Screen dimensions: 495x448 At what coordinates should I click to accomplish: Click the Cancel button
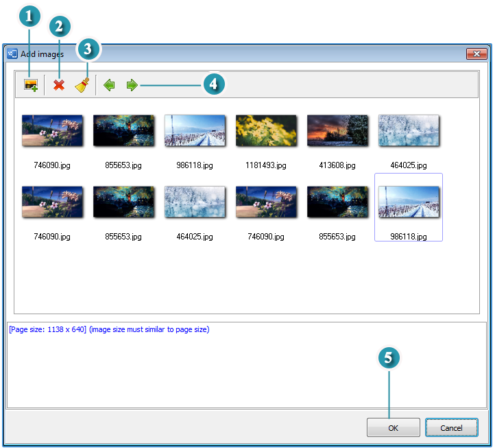[x=451, y=427]
